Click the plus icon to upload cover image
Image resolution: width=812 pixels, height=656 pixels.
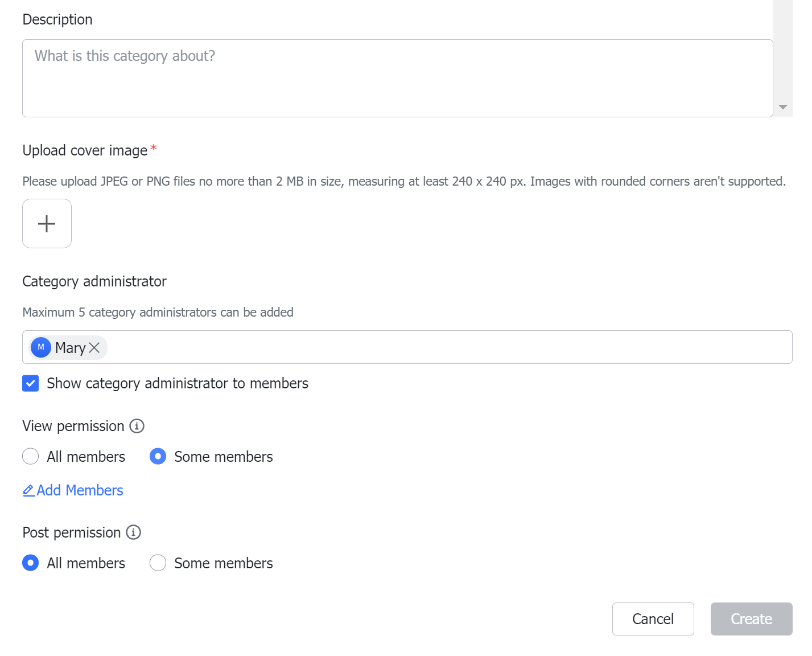pos(47,223)
